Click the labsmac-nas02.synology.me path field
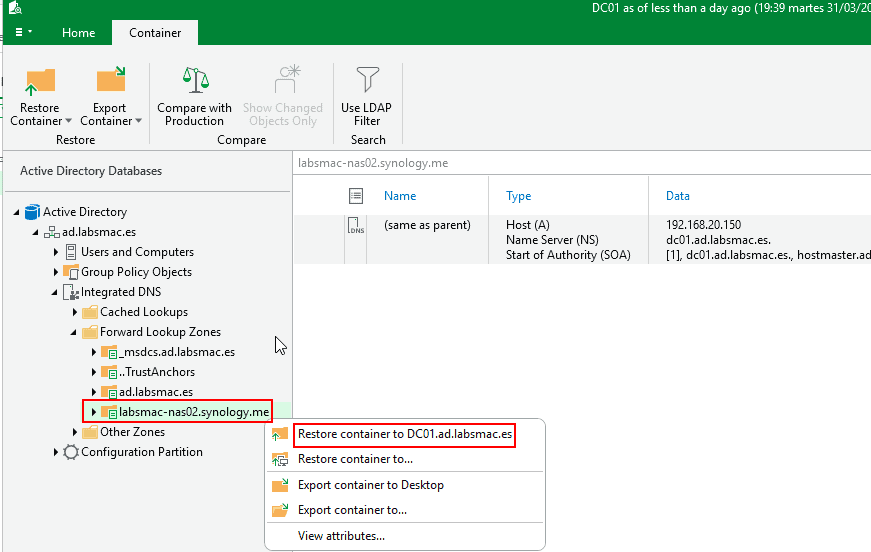The width and height of the screenshot is (871, 552). click(x=582, y=163)
